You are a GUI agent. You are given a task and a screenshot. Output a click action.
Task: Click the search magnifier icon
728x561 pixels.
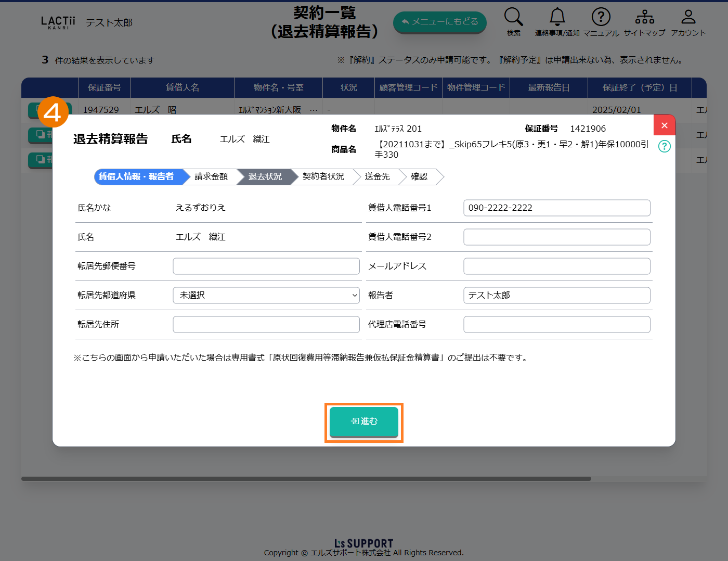[513, 17]
